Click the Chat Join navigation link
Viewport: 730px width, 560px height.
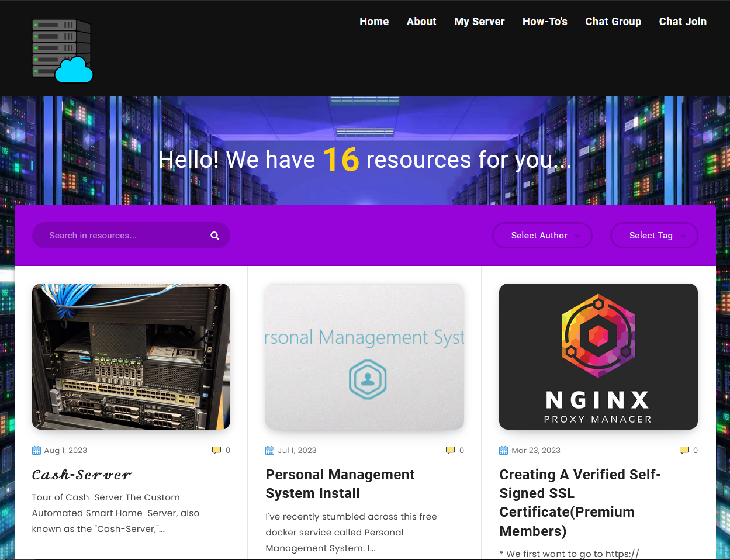[x=683, y=22]
